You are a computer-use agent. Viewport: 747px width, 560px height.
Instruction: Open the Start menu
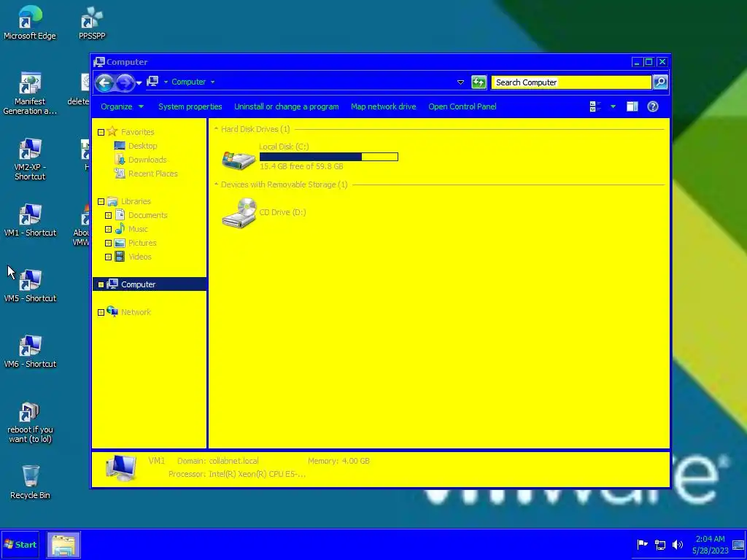click(x=20, y=545)
